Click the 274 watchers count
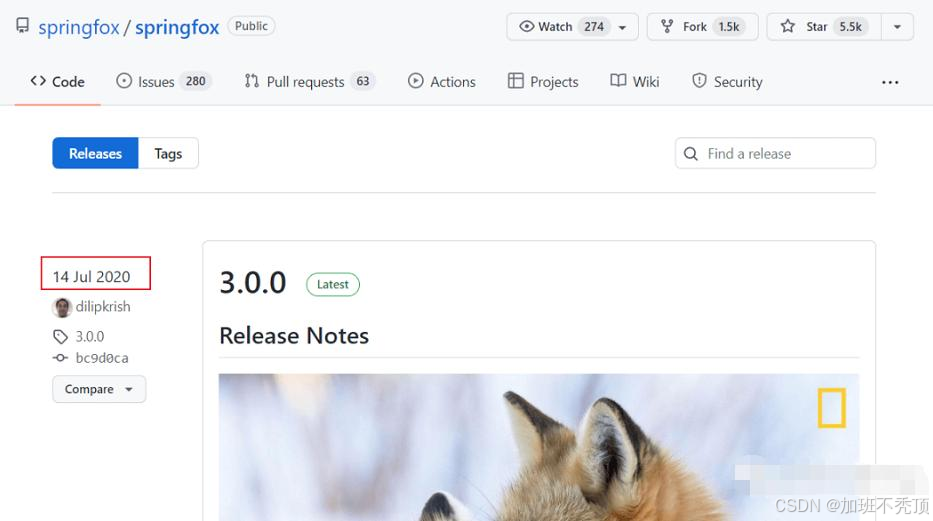This screenshot has height=521, width=933. click(594, 27)
